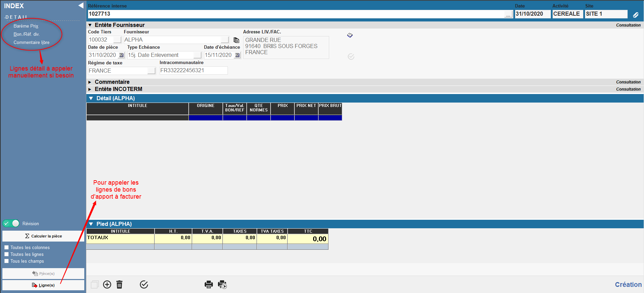This screenshot has width=644, height=293.
Task: Click the Ligne(s) button
Action: click(x=43, y=285)
